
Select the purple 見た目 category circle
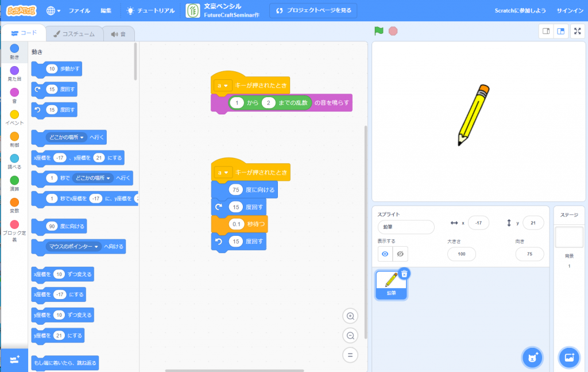tap(14, 70)
